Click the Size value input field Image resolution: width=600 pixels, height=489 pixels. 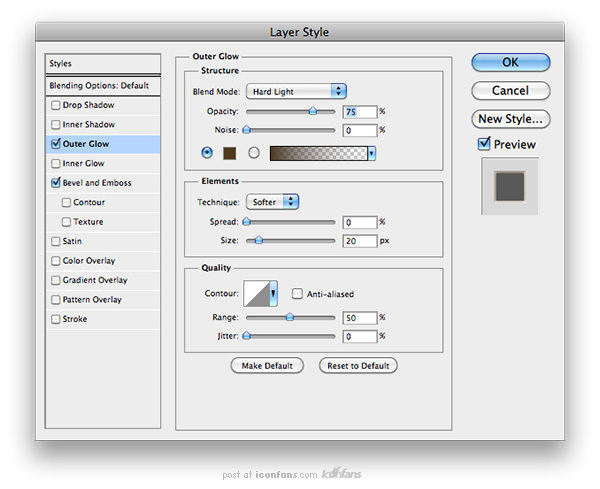click(x=359, y=241)
